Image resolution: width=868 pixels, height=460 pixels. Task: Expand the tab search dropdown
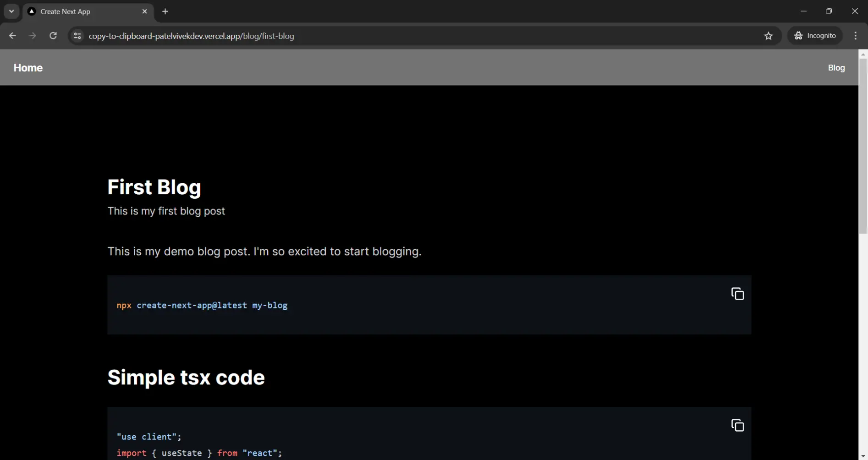[x=11, y=11]
